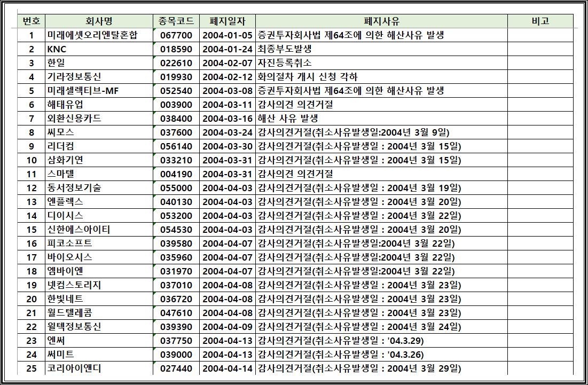Click stock code cell 038400
Viewport: 588px width, 385px height.
click(176, 119)
